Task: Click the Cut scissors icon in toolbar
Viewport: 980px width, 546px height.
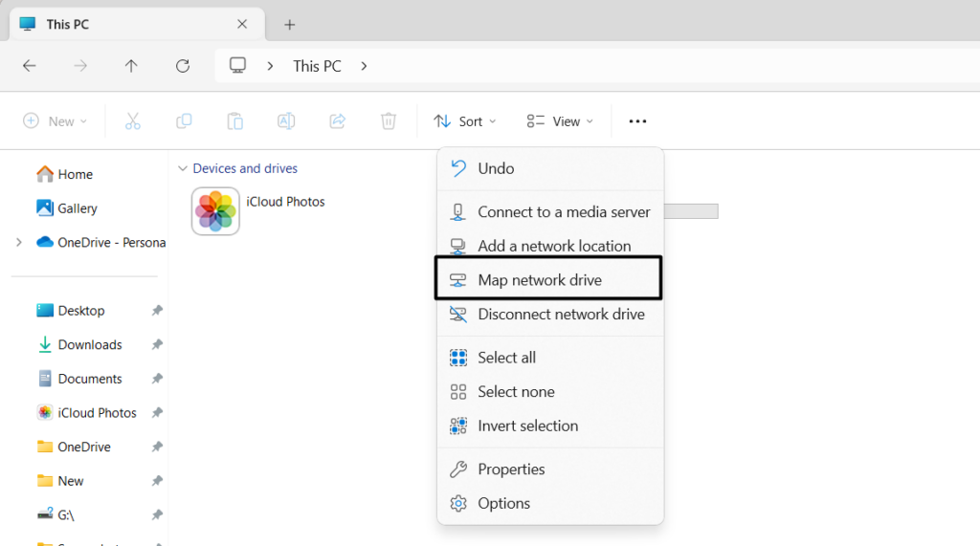Action: 133,121
